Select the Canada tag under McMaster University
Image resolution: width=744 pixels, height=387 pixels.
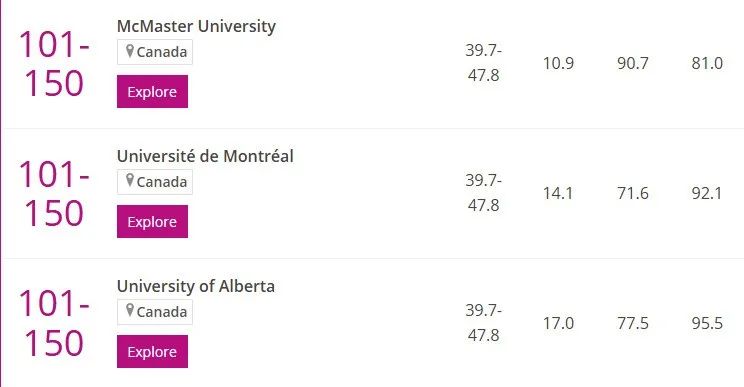[x=155, y=52]
